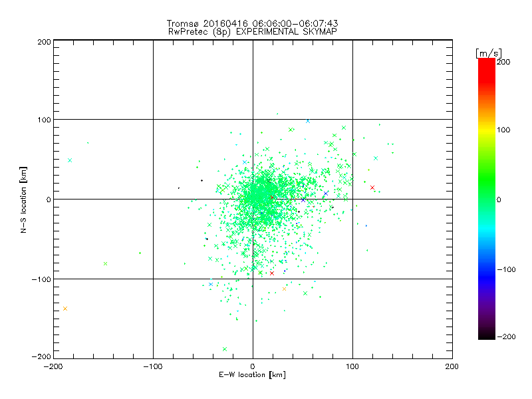Click the N-S axis tick label "-100"
Viewport: 532px width, 399px height.
tap(41, 279)
